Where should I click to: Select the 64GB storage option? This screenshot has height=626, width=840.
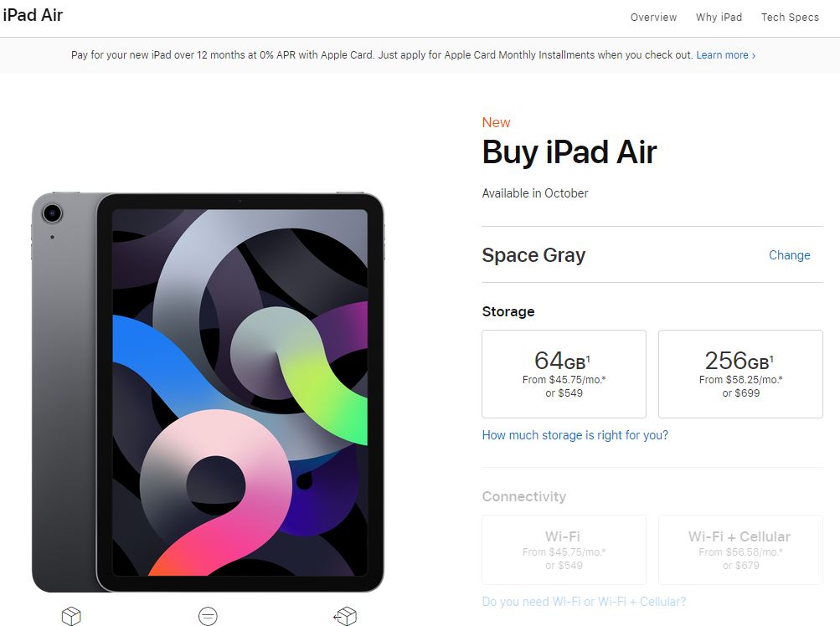tap(564, 374)
